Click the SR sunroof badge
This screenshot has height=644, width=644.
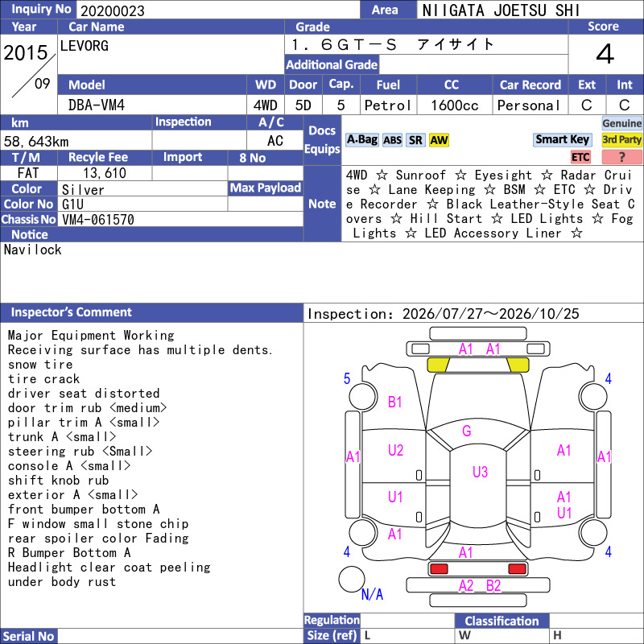pyautogui.click(x=415, y=140)
